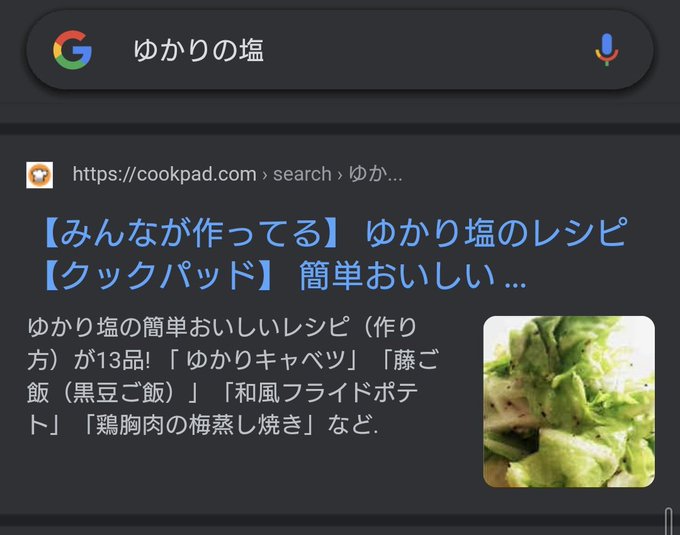Tap the 13品! count in the snippet

point(124,360)
